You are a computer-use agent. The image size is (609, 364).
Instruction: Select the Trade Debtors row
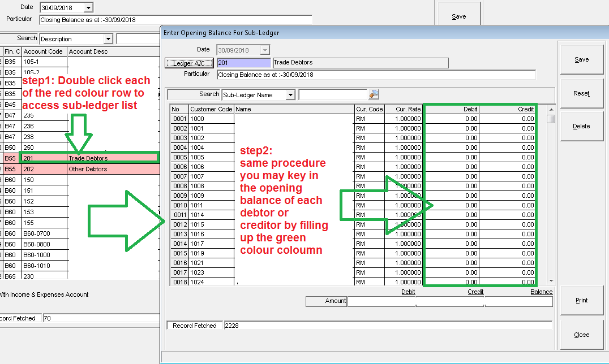(88, 158)
